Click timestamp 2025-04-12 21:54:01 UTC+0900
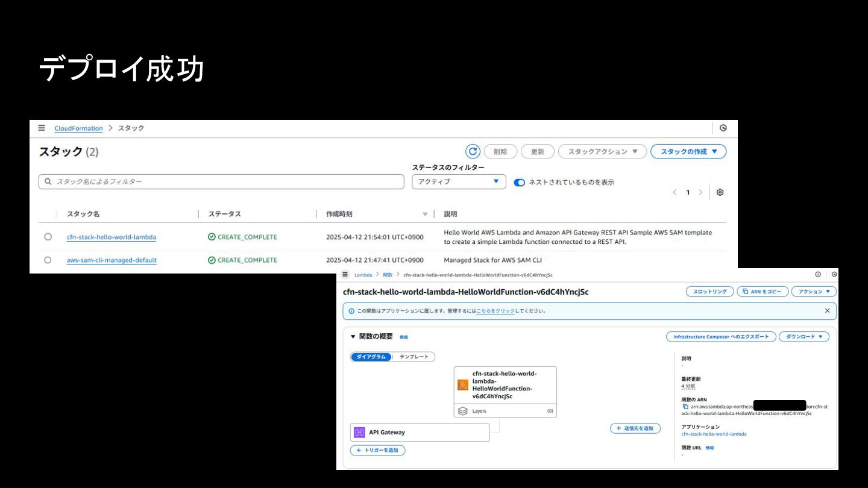Screen dimensions: 868x488 [x=375, y=237]
